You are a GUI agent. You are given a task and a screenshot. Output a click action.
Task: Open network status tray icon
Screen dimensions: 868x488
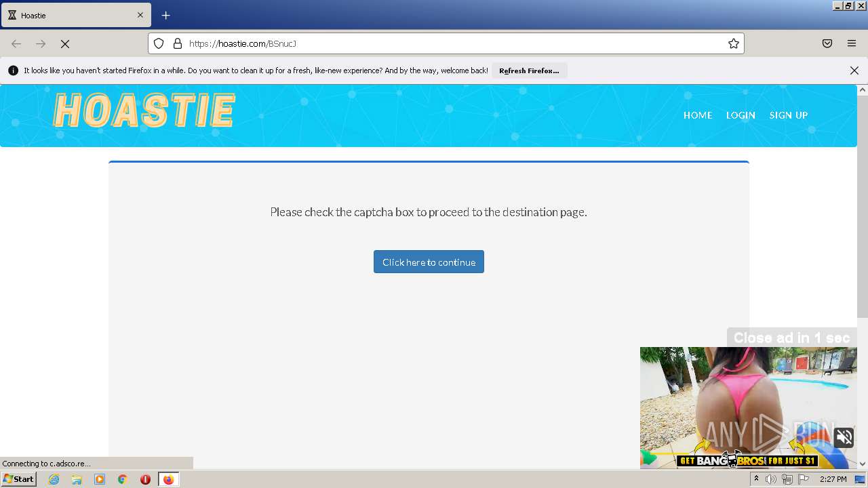(x=787, y=479)
